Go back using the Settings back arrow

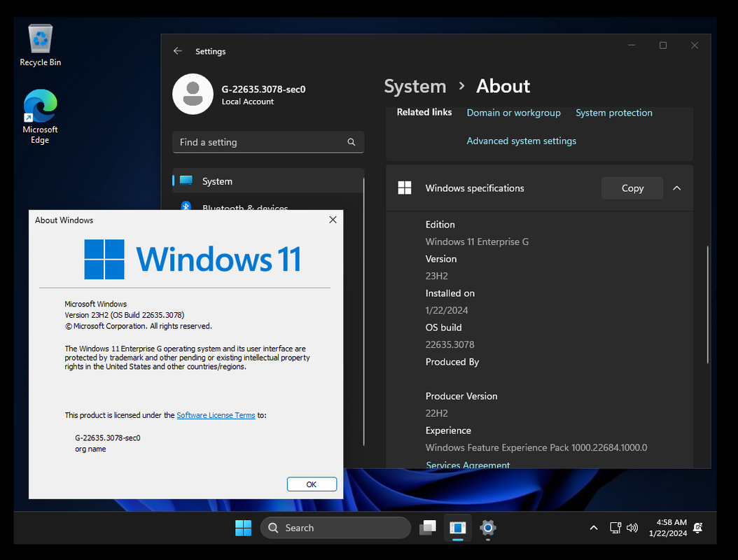click(177, 51)
